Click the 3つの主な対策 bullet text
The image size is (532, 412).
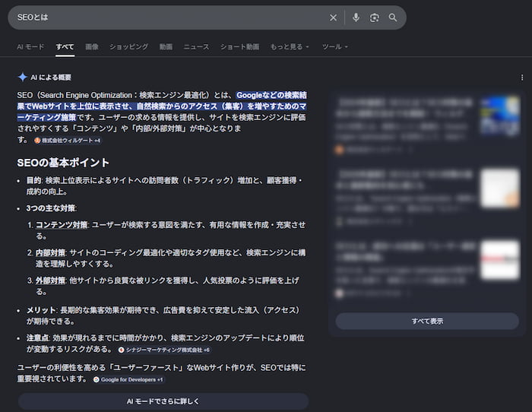pos(51,208)
